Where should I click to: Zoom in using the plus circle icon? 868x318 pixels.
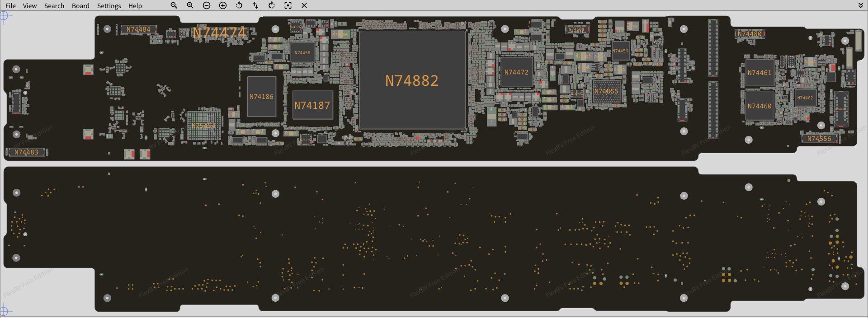click(223, 5)
